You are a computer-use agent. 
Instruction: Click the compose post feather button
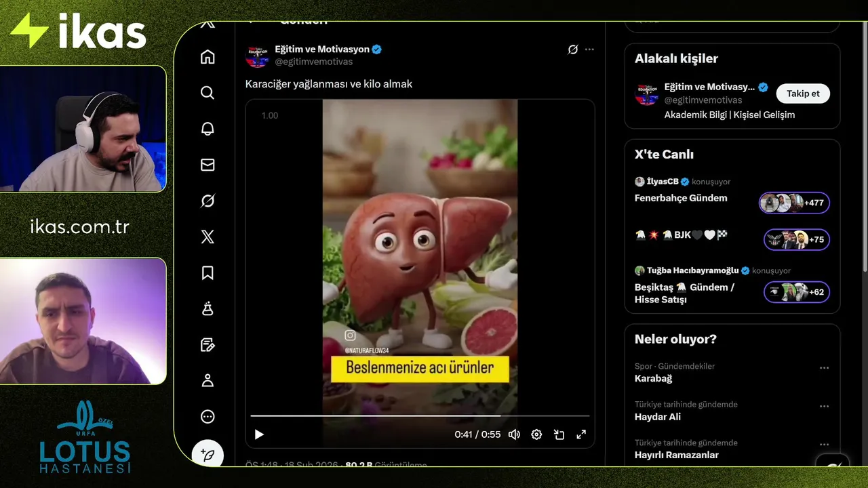tap(208, 455)
